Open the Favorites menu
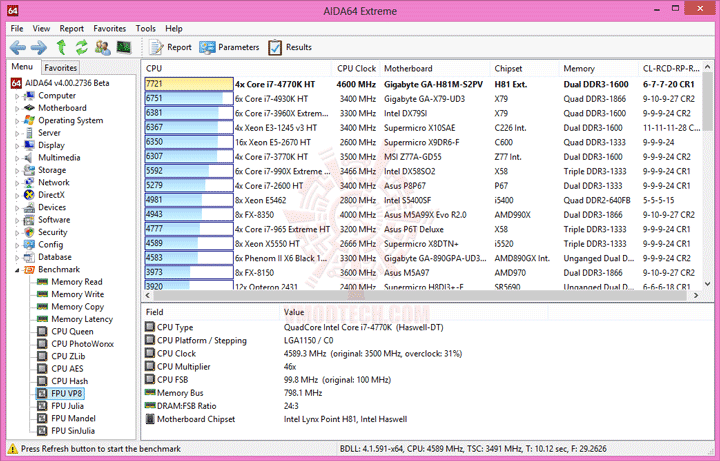Image resolution: width=720 pixels, height=461 pixels. click(x=109, y=28)
